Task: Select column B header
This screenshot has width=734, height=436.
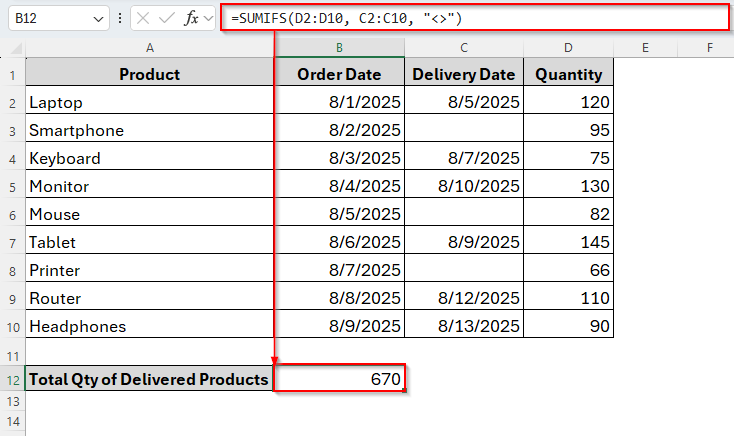Action: 339,47
